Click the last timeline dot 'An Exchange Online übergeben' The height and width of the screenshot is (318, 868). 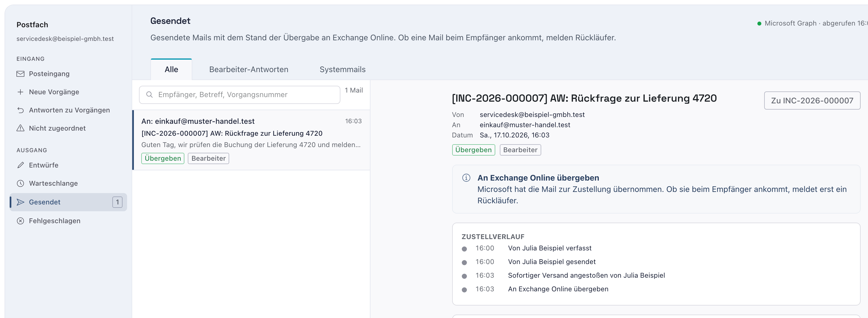tap(464, 290)
